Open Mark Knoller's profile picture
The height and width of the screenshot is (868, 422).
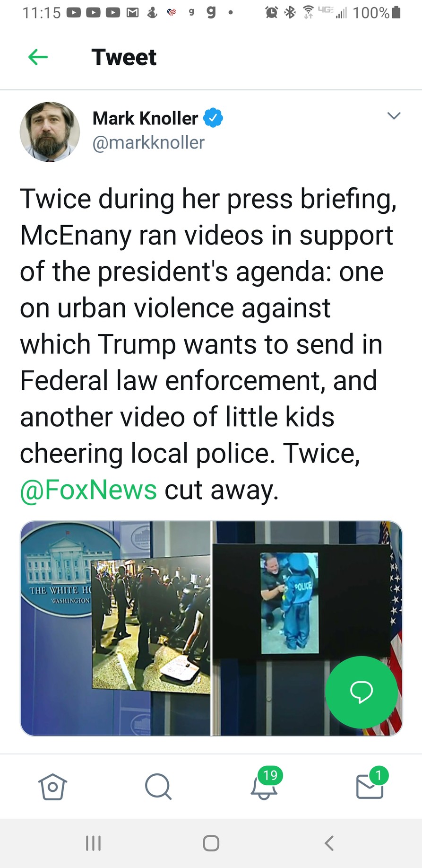[50, 132]
